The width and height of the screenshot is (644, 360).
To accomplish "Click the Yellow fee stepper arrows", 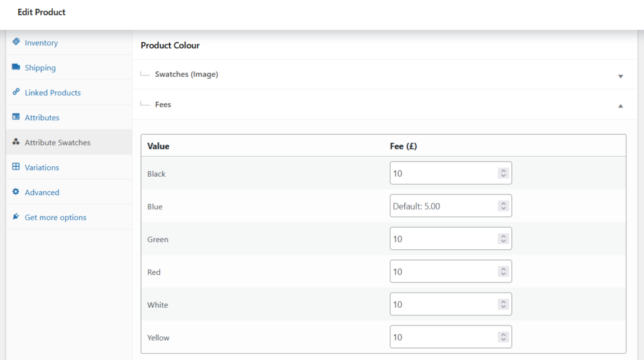I will tap(503, 337).
